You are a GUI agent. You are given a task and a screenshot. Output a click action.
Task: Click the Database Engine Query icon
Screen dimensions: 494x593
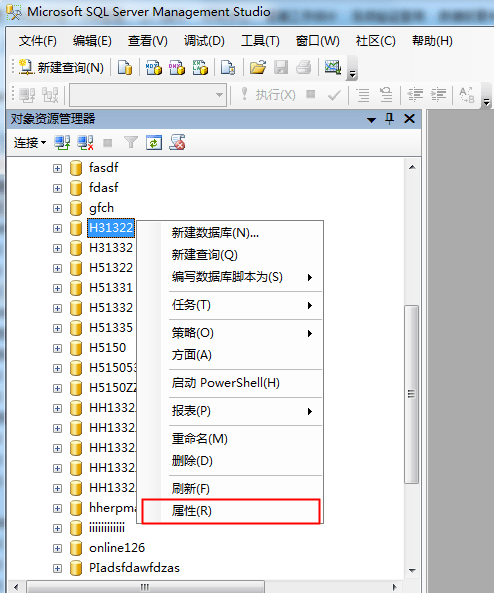pos(125,68)
